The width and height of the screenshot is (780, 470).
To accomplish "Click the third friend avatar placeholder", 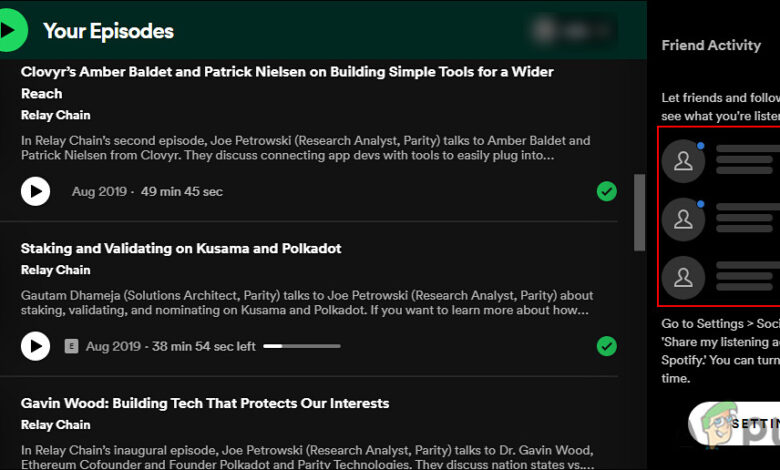I will tap(683, 275).
